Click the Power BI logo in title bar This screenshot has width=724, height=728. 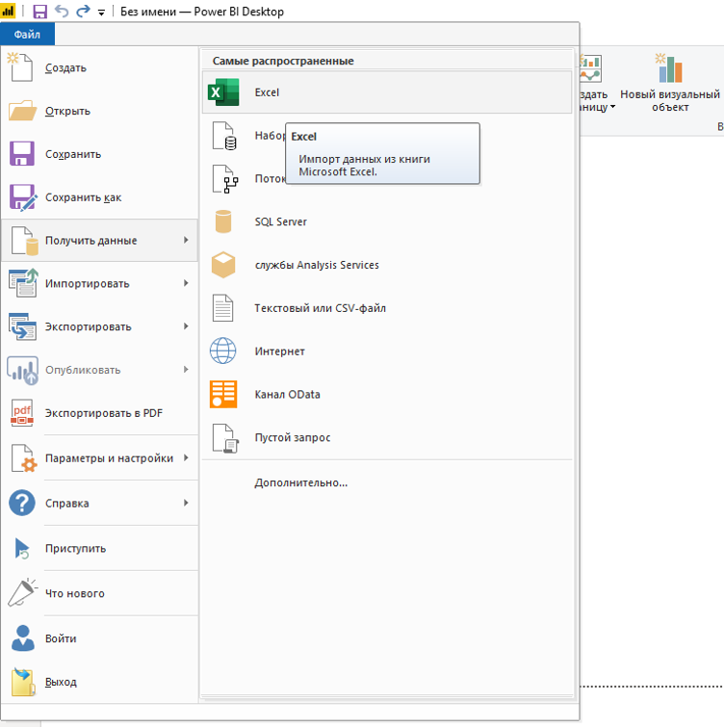[8, 11]
